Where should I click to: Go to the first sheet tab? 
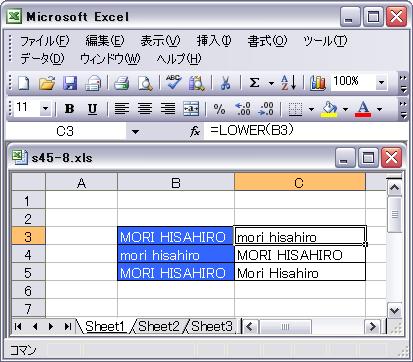(18, 326)
